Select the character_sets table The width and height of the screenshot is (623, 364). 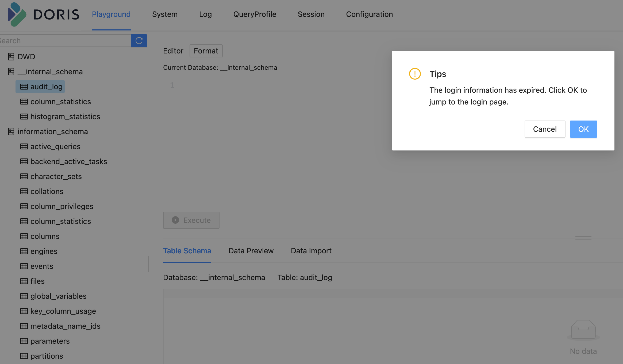[x=56, y=176]
